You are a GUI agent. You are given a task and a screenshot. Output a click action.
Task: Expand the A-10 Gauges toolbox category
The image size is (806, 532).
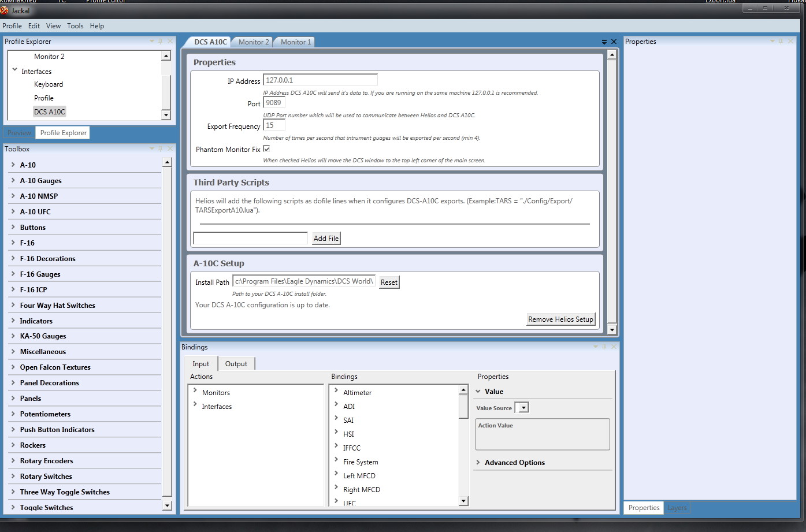(x=13, y=180)
